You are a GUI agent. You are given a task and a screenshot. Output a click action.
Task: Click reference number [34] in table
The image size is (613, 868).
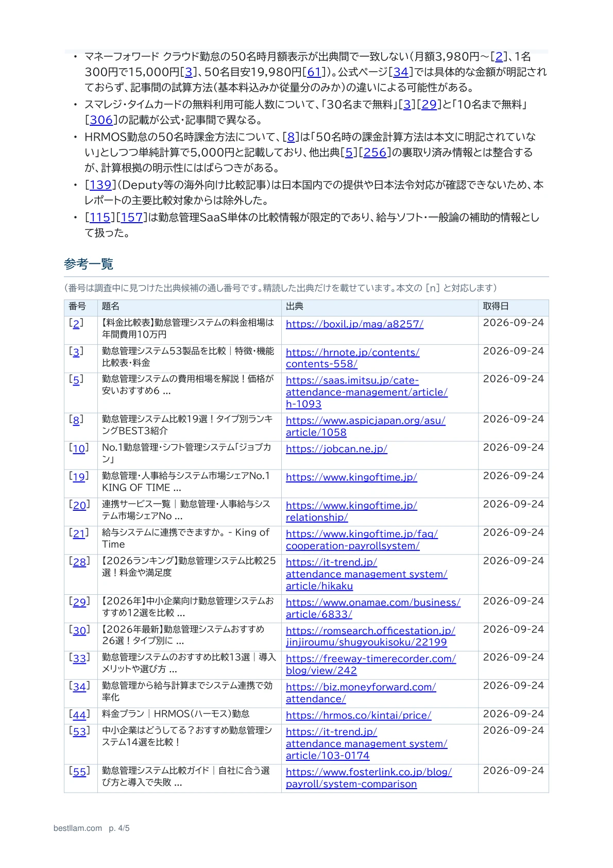79,687
